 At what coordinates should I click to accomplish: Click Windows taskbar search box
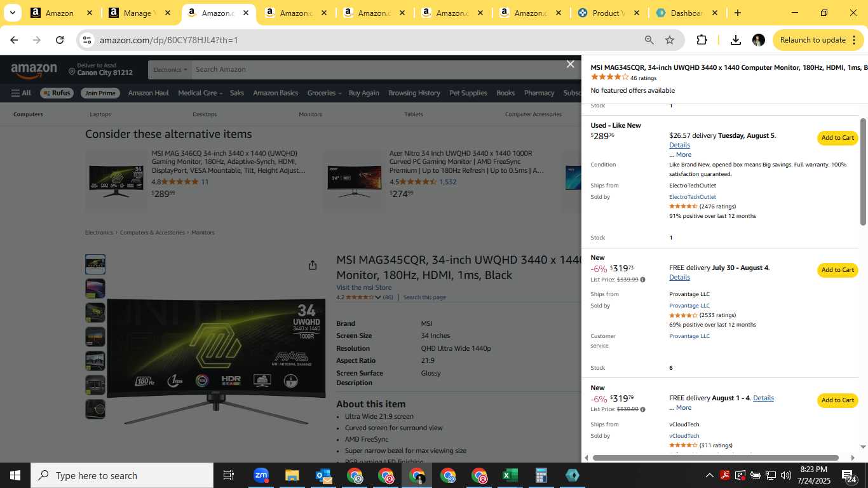click(121, 475)
